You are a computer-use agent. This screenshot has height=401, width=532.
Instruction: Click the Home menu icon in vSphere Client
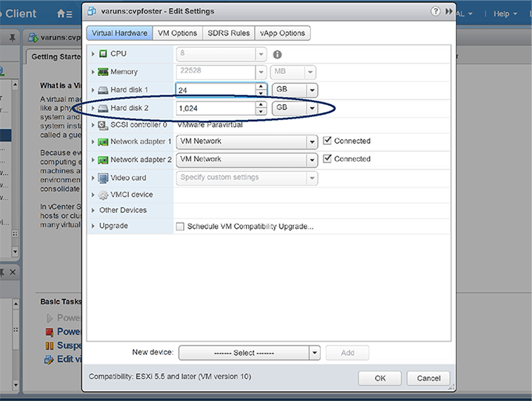click(x=64, y=14)
